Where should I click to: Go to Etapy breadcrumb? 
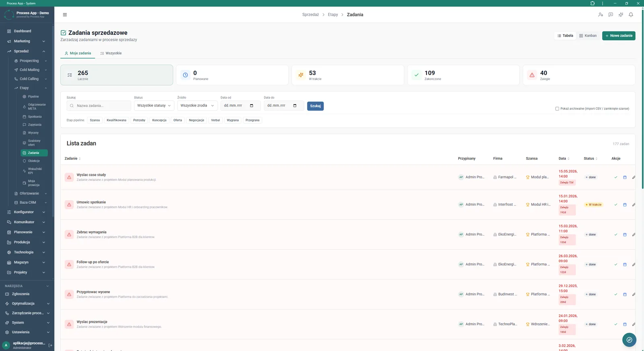click(x=333, y=14)
